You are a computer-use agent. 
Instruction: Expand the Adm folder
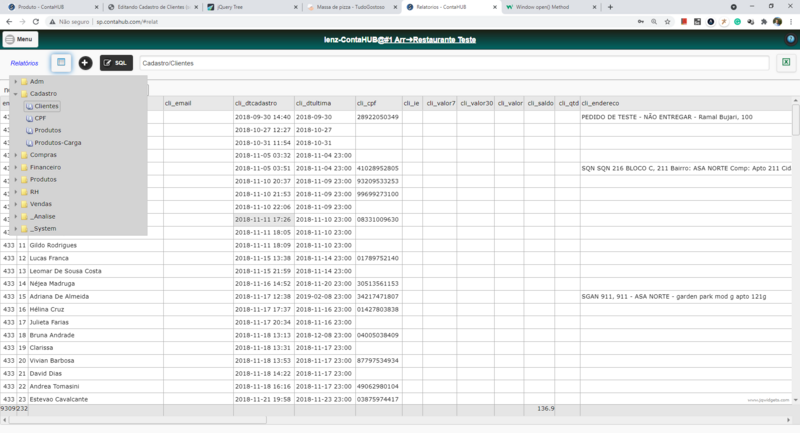(x=15, y=82)
